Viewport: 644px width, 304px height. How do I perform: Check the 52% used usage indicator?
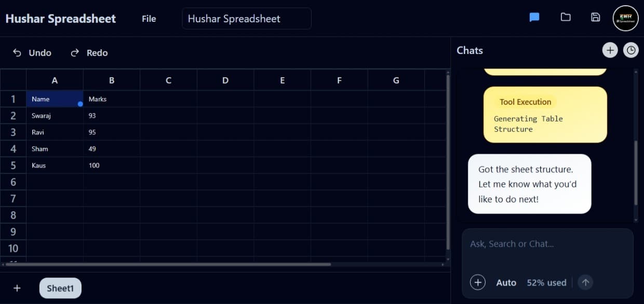[x=546, y=282]
